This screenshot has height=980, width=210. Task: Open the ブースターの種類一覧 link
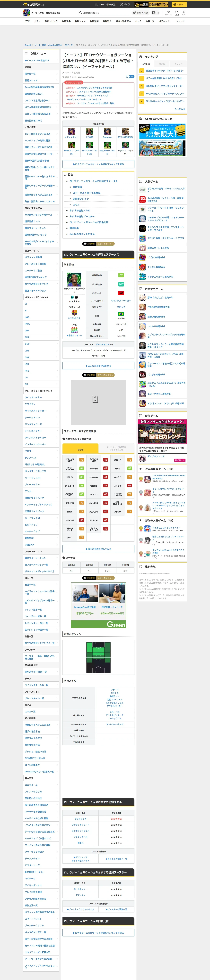coord(116,909)
